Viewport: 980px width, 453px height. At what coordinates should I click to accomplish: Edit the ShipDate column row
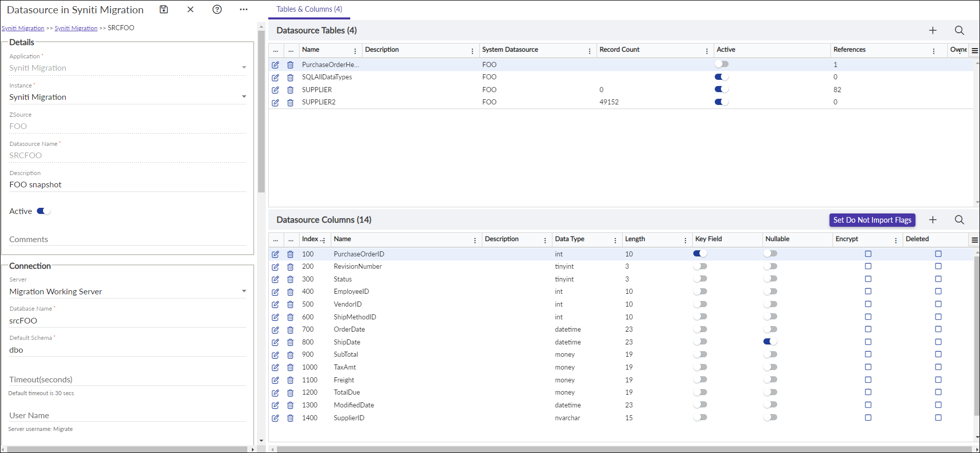coord(275,342)
